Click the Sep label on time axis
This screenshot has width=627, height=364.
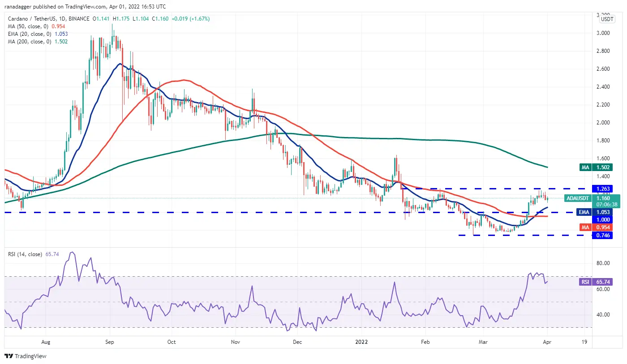point(110,342)
